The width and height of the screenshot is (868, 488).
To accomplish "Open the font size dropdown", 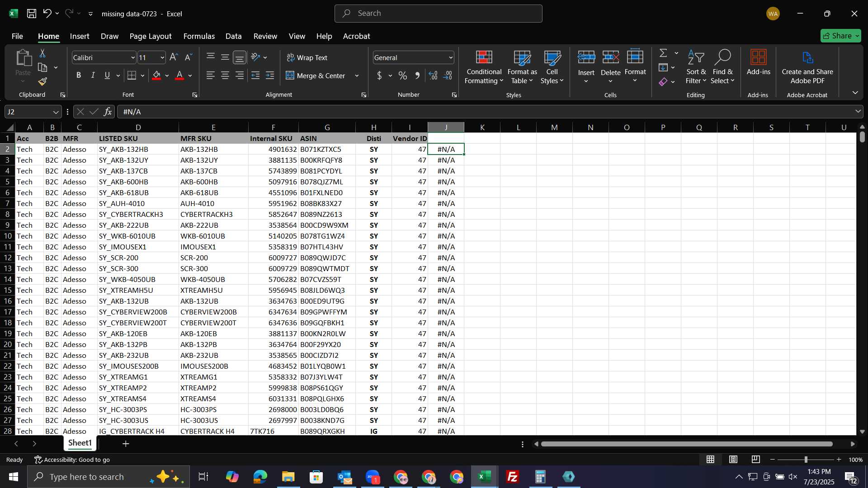I will (x=162, y=58).
